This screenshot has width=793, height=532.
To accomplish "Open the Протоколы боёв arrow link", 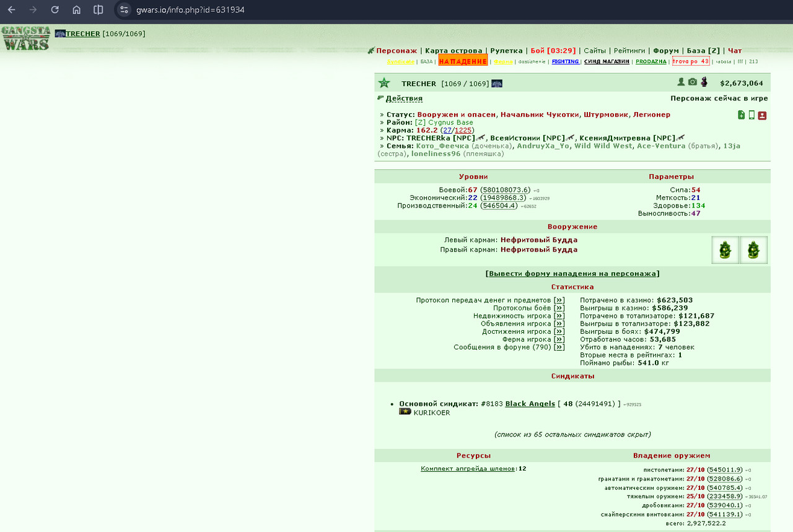I will (559, 308).
